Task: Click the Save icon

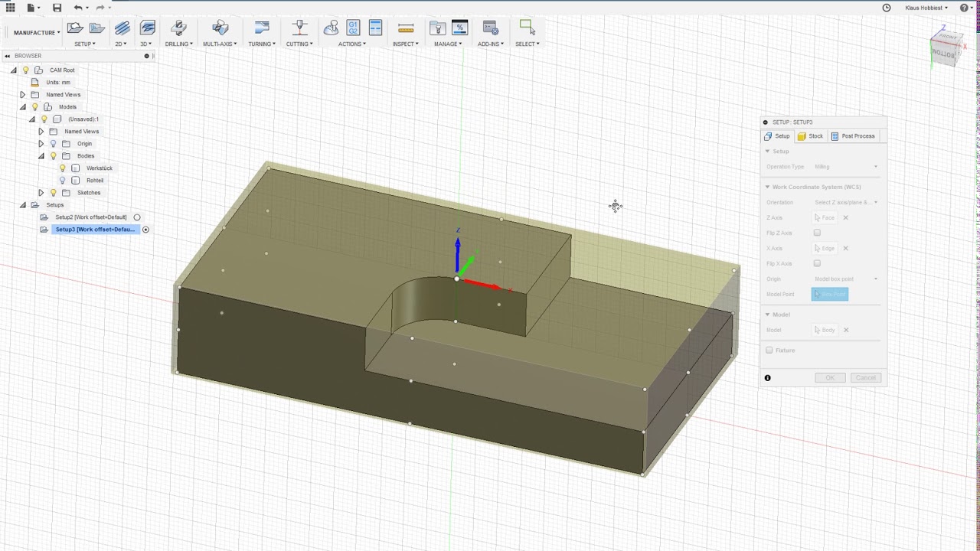Action: click(x=57, y=8)
